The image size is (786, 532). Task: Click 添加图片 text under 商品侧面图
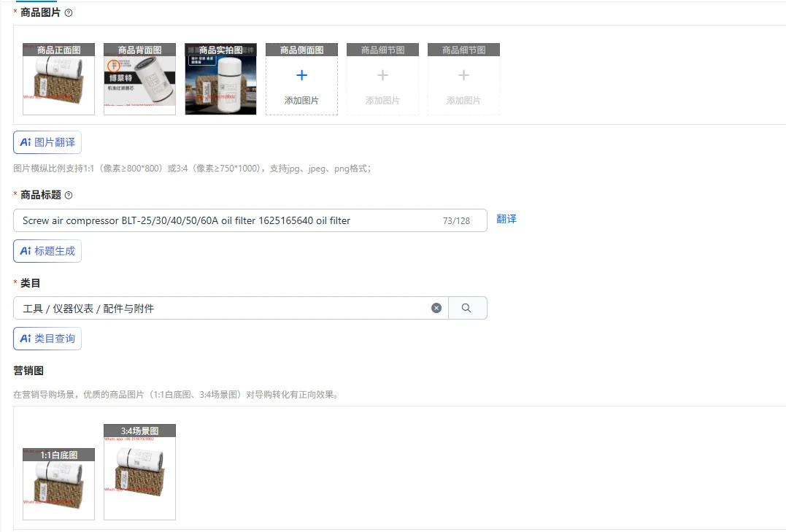click(x=301, y=101)
